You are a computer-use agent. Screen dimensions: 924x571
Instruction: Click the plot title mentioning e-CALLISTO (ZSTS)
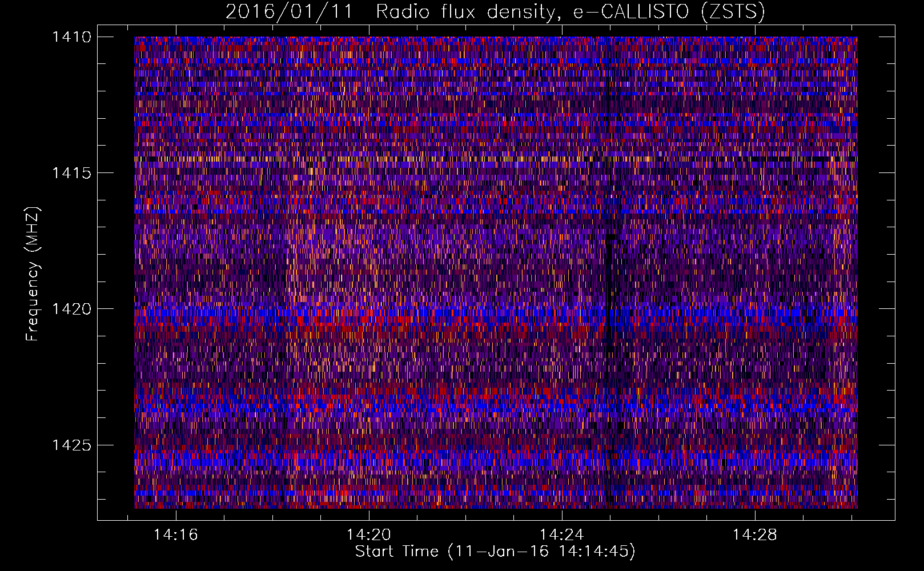coord(495,12)
